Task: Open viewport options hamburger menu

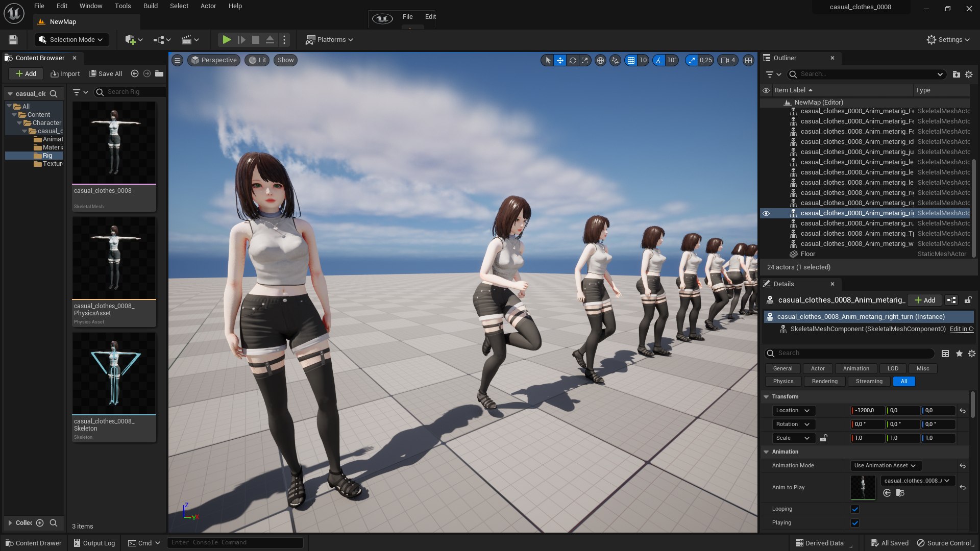Action: pos(177,60)
